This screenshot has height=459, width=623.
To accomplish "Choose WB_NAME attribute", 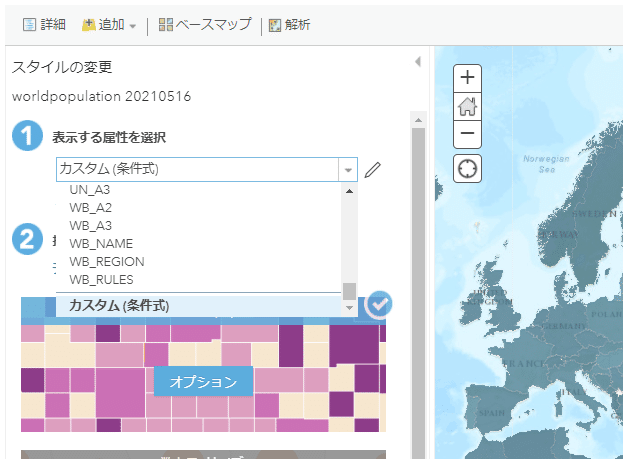I will click(199, 243).
